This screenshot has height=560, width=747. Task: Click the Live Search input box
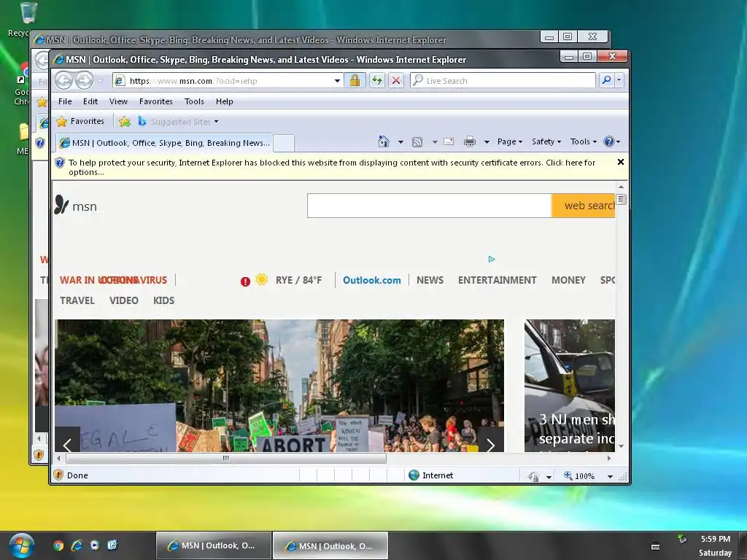point(503,80)
